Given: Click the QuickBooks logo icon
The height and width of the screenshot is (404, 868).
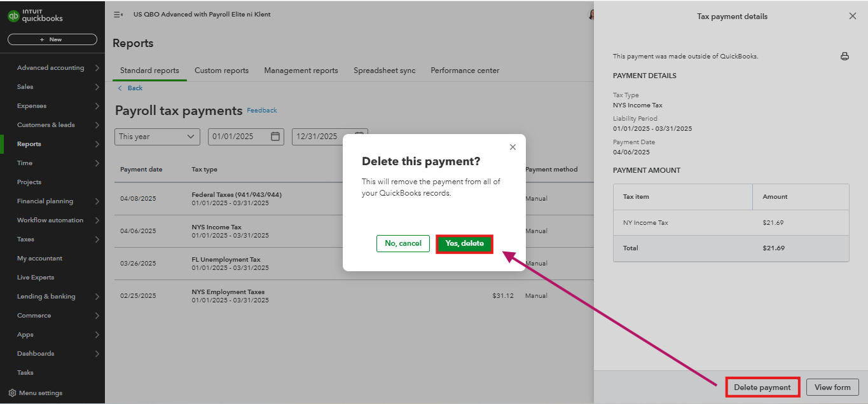Looking at the screenshot, I should pos(13,16).
